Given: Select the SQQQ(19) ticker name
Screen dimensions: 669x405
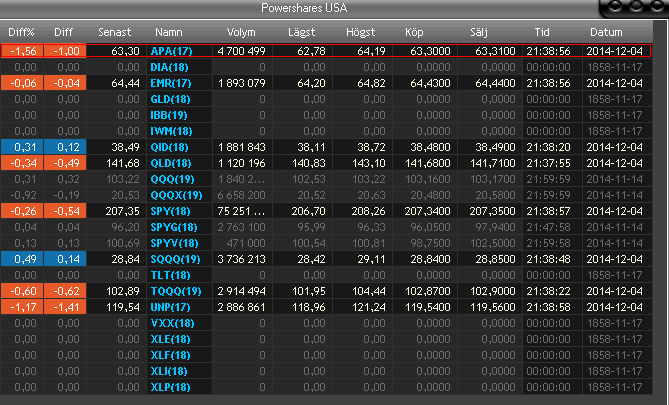Looking at the screenshot, I should [x=174, y=259].
